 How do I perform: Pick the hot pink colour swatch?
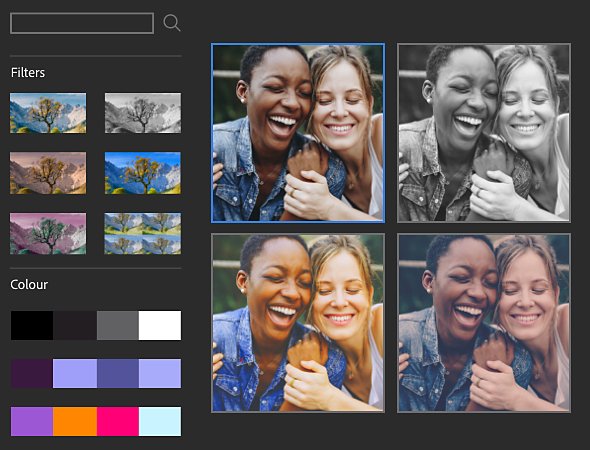pos(118,421)
